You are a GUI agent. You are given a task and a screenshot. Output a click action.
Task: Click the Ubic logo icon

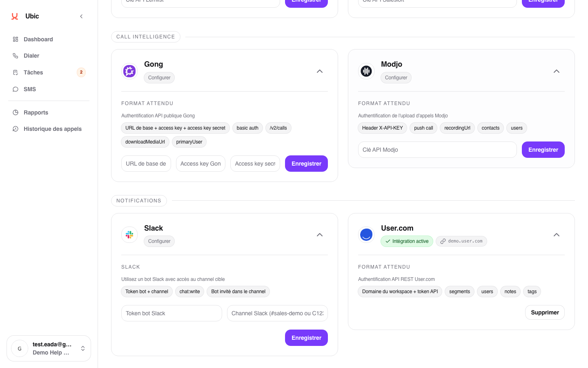pyautogui.click(x=15, y=16)
